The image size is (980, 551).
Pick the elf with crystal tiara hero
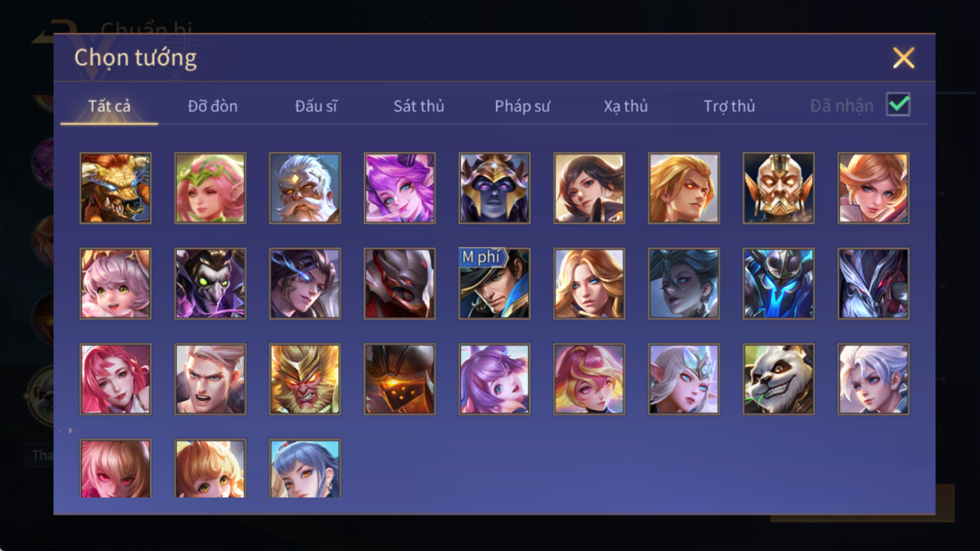coord(684,379)
